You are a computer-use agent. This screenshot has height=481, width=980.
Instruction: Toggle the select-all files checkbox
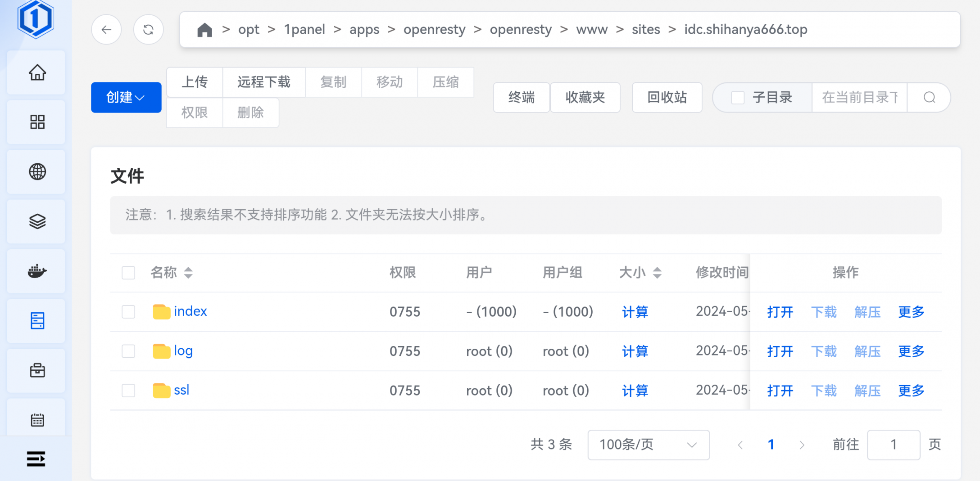coord(128,273)
